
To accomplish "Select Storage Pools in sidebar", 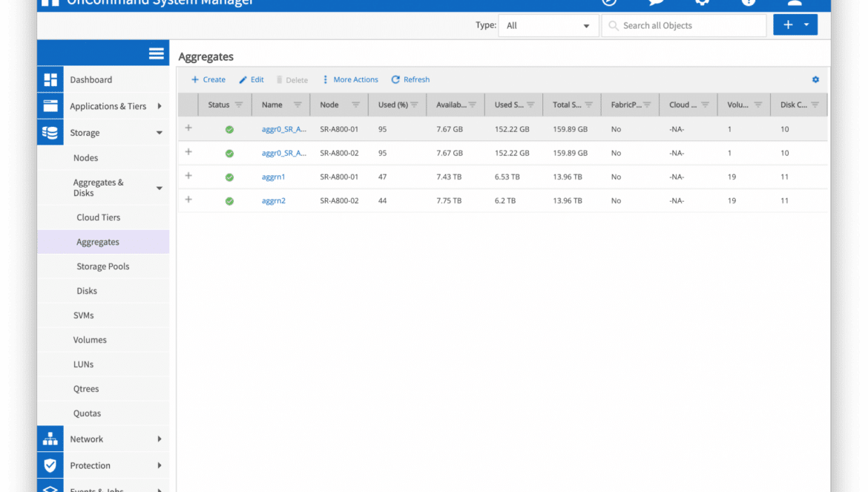I will 103,266.
